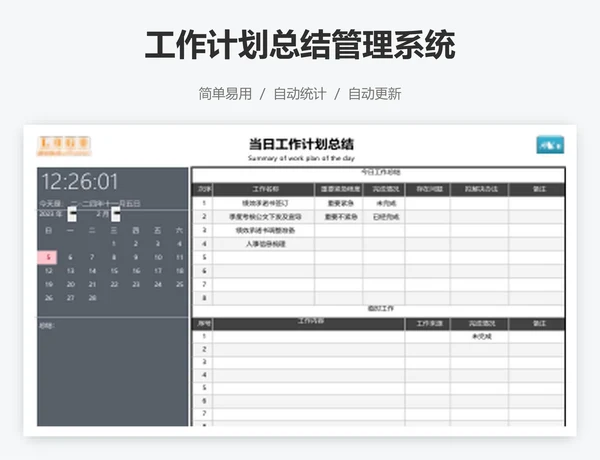Select calendar date 22

tap(114, 284)
